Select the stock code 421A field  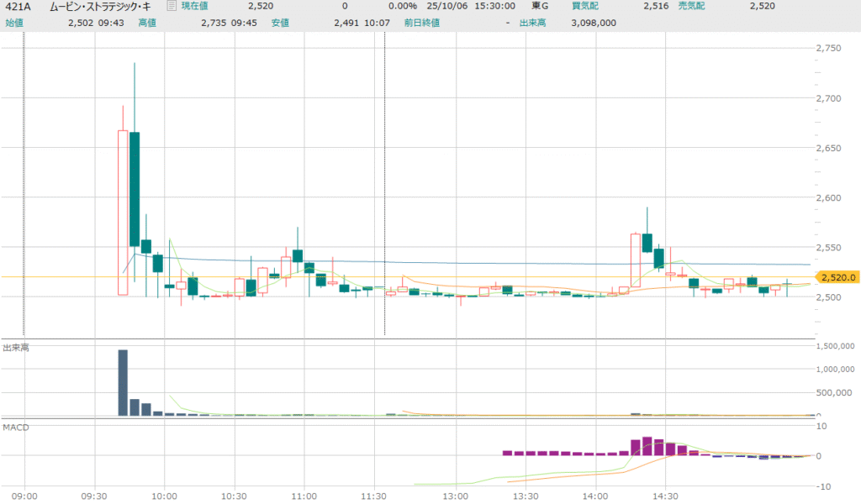(17, 7)
